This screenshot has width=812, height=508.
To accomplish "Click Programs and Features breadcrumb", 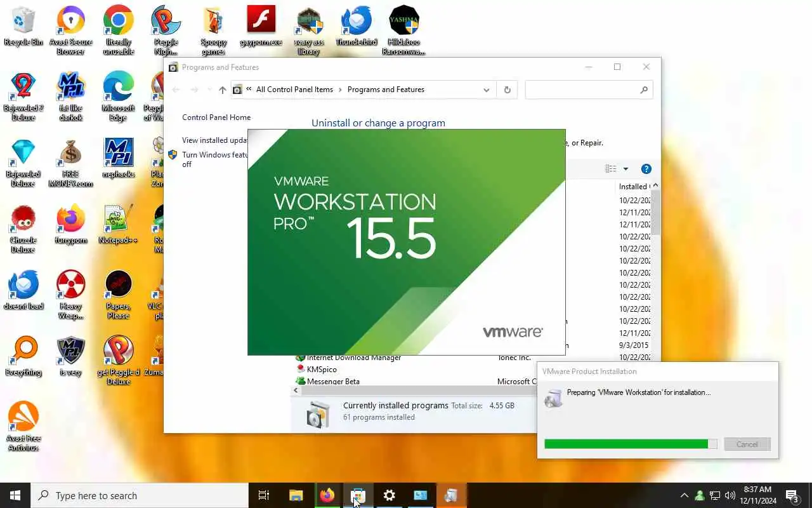I will [x=386, y=90].
